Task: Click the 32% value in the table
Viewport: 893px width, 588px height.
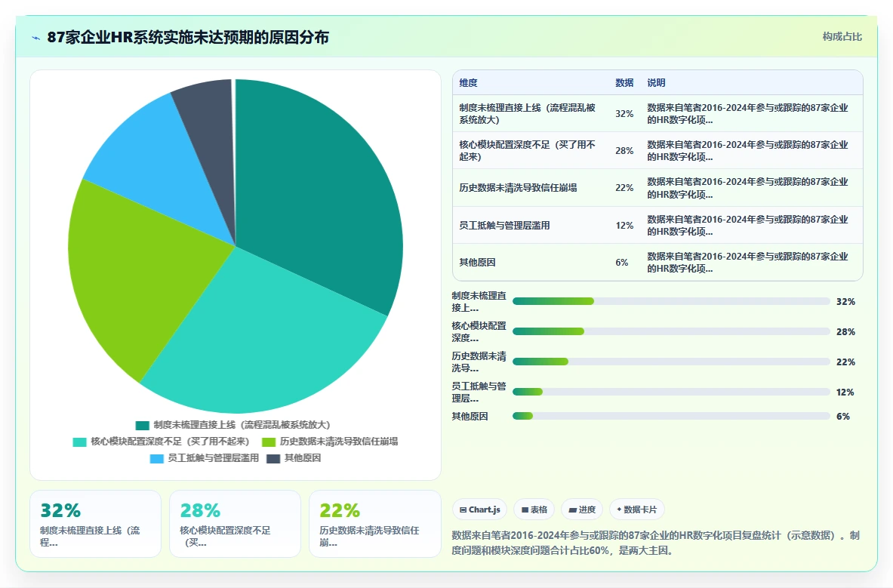Action: click(624, 114)
